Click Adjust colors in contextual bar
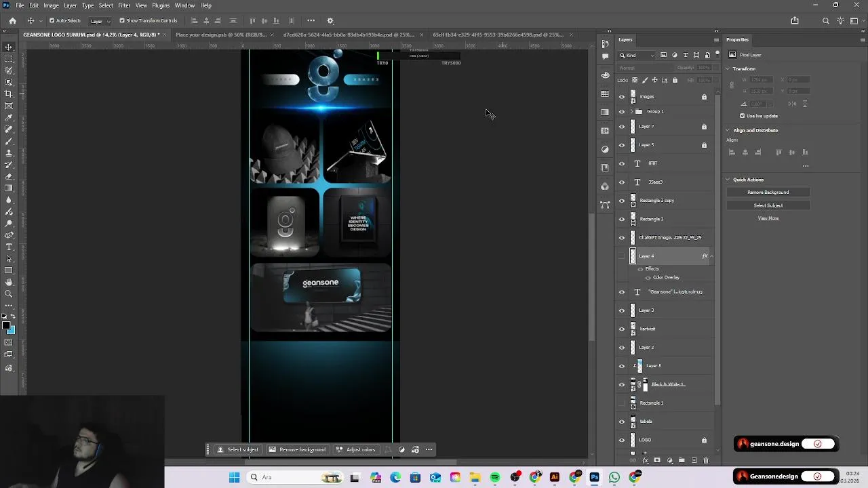This screenshot has width=868, height=488. (x=355, y=449)
